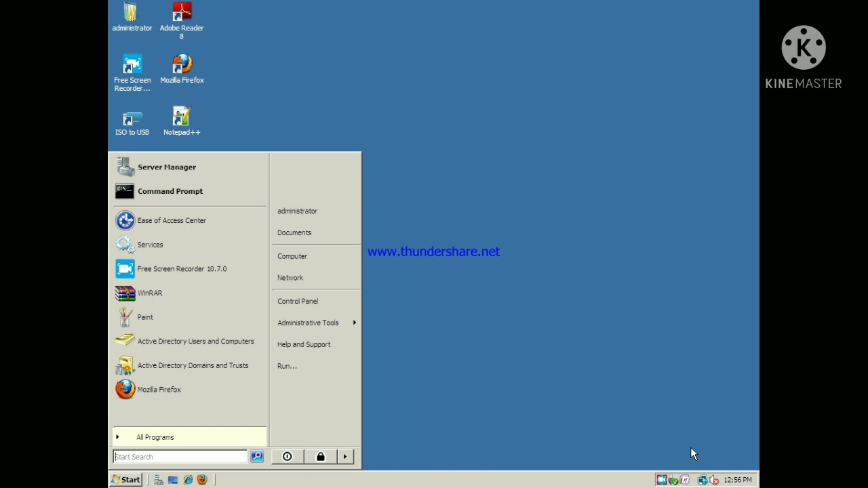Image resolution: width=868 pixels, height=488 pixels.
Task: Select administrator folder desktop icon
Action: (132, 18)
